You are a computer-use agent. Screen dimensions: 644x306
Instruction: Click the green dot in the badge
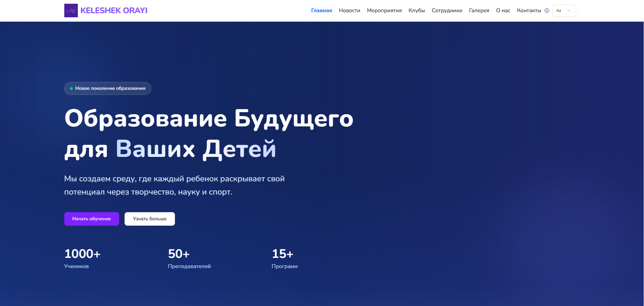coord(71,88)
